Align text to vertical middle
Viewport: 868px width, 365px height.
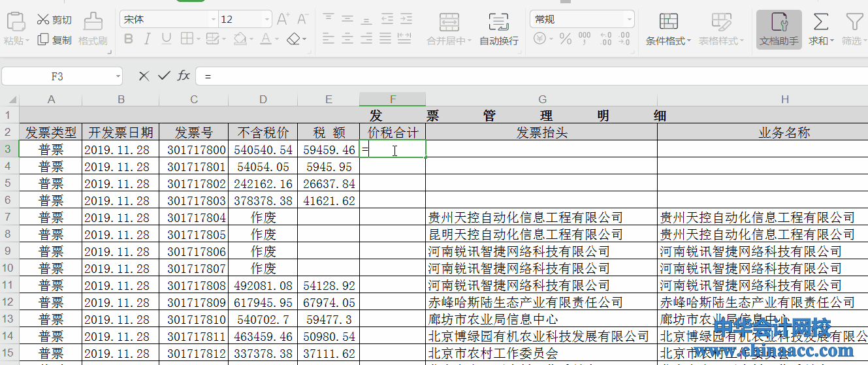(347, 20)
